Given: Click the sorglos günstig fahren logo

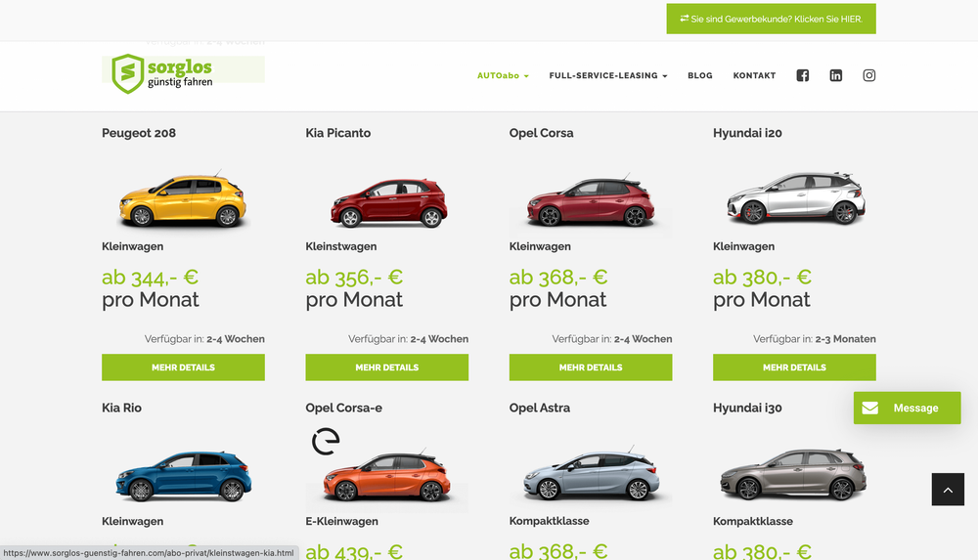Looking at the screenshot, I should [x=162, y=73].
